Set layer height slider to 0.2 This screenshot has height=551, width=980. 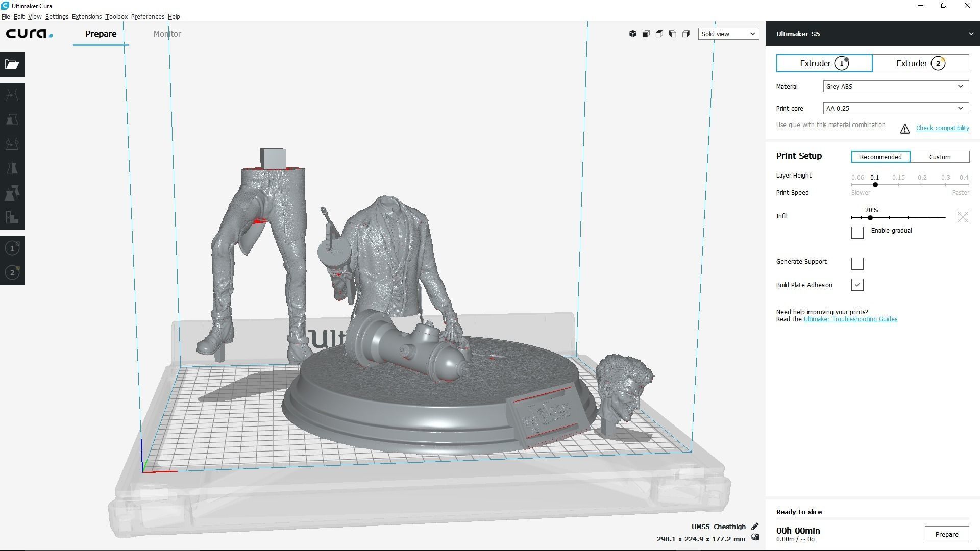click(x=922, y=185)
